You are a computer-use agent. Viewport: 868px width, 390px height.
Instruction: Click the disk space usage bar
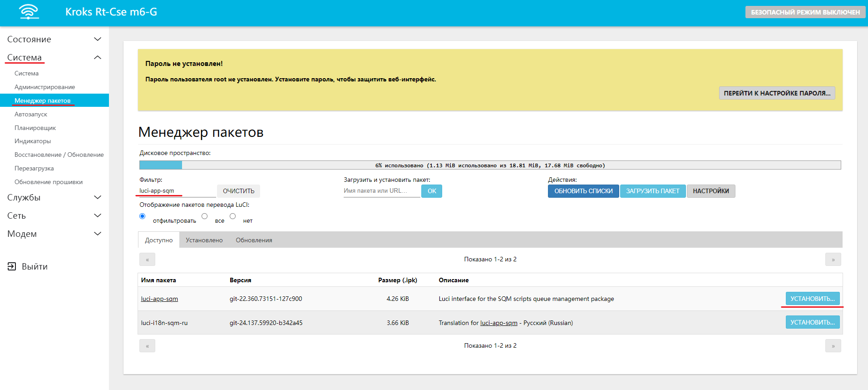489,165
